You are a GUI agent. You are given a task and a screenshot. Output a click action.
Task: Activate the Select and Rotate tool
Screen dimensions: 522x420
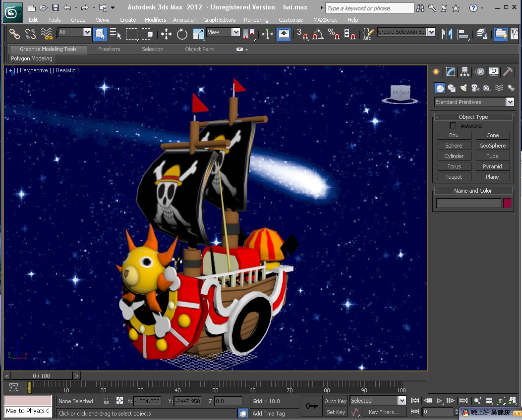click(182, 34)
